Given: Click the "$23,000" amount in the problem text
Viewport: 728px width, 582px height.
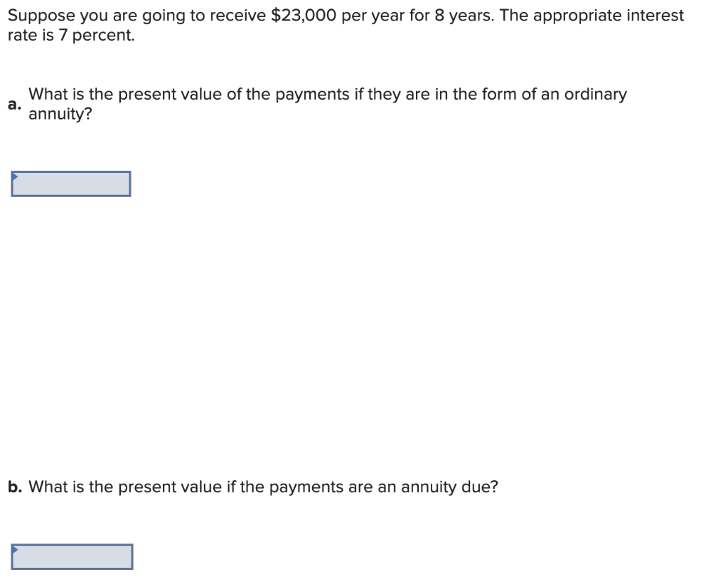Looking at the screenshot, I should click(x=304, y=16).
